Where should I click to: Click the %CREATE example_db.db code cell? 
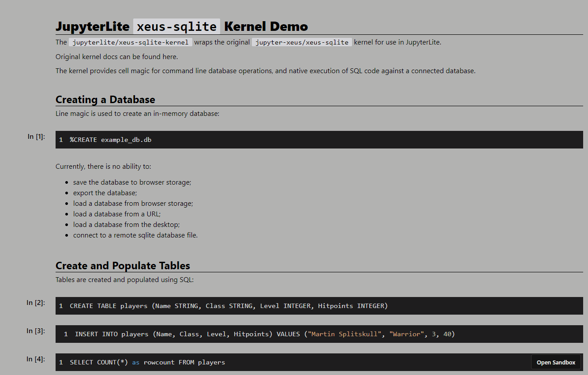(319, 140)
